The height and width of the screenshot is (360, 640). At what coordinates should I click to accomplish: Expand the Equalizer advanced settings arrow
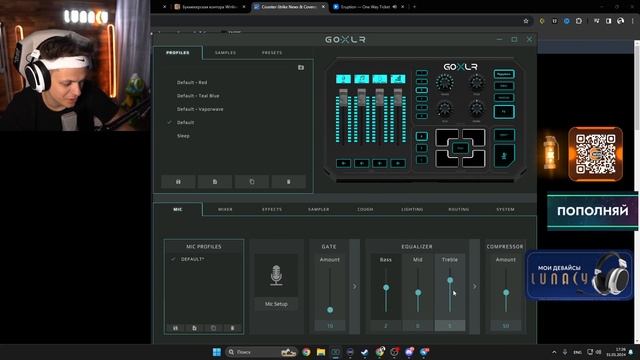click(474, 287)
